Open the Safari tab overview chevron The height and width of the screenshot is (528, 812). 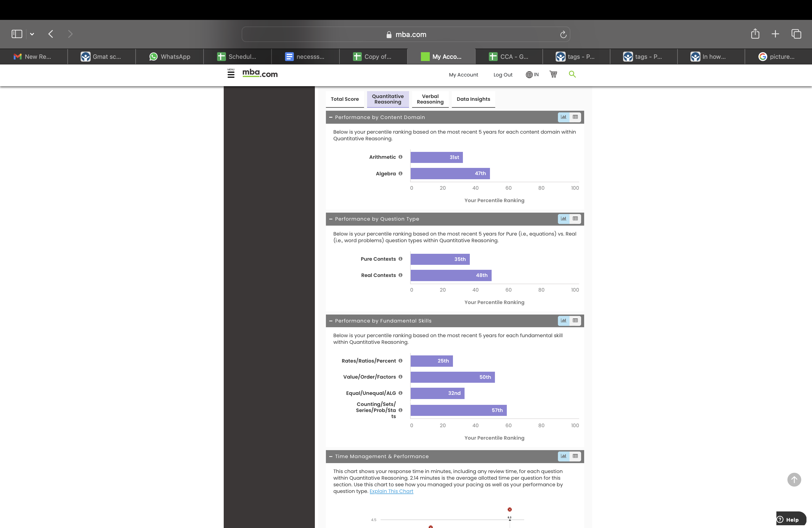32,34
